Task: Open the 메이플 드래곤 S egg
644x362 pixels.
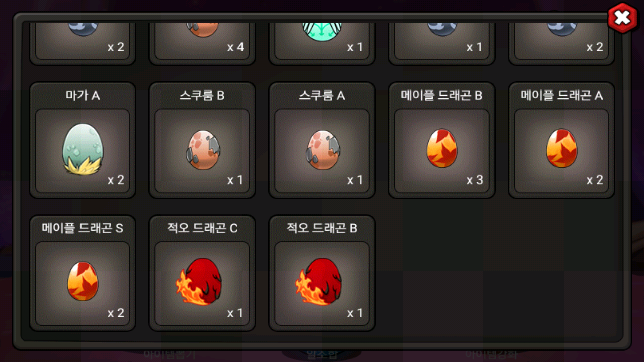Action: [83, 282]
